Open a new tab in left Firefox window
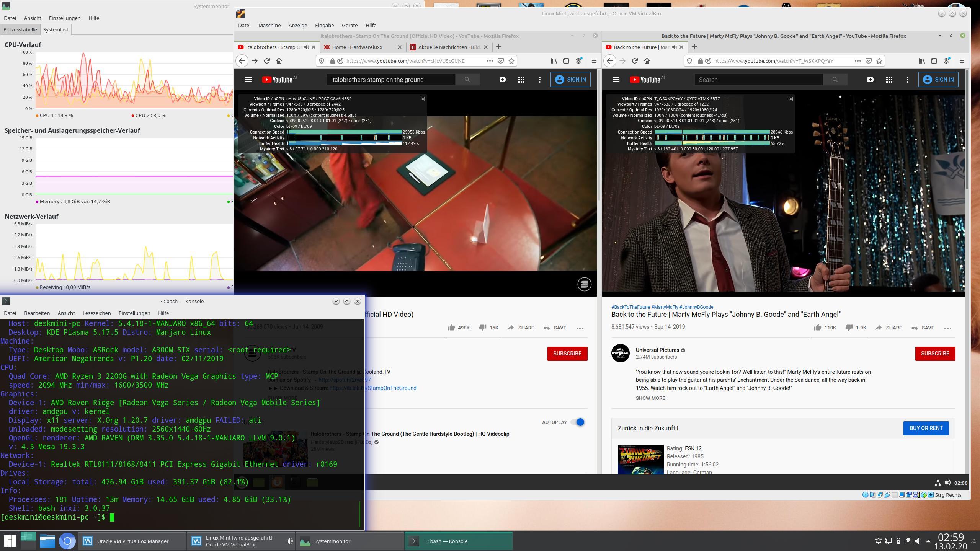 [x=498, y=47]
